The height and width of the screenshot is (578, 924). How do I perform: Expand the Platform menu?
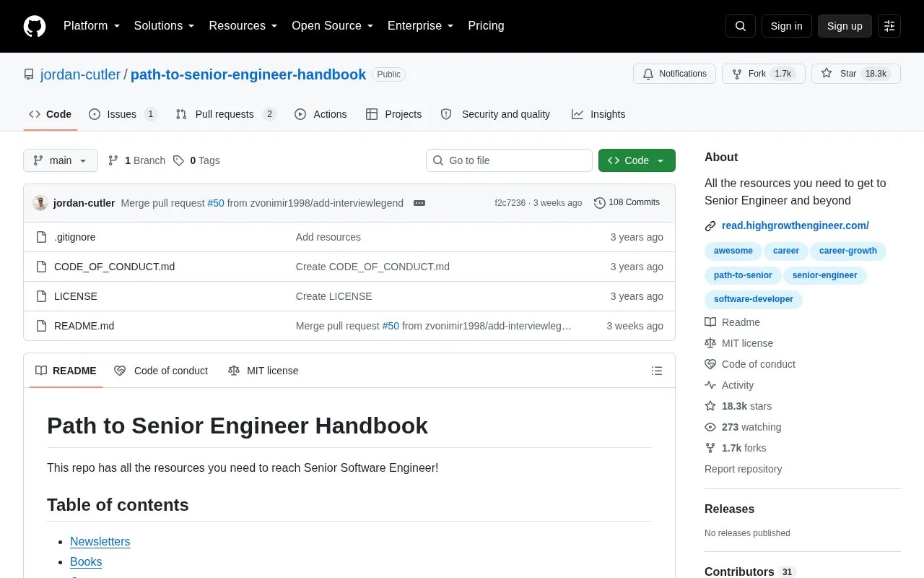92,26
